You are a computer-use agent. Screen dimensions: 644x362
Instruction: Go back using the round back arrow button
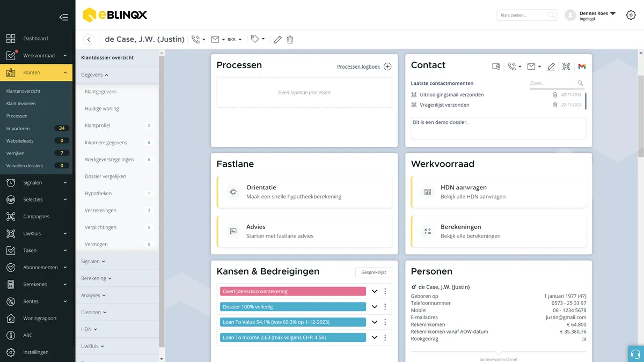[89, 40]
